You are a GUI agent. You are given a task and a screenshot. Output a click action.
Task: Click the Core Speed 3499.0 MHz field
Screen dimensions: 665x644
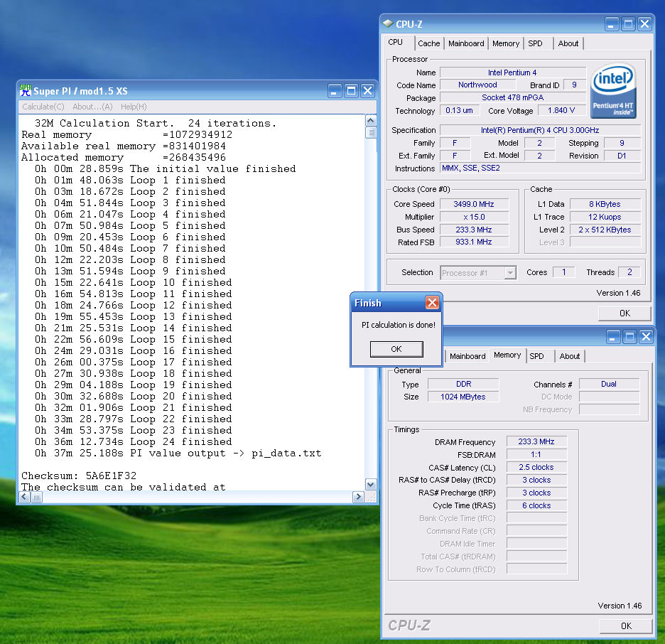point(474,204)
